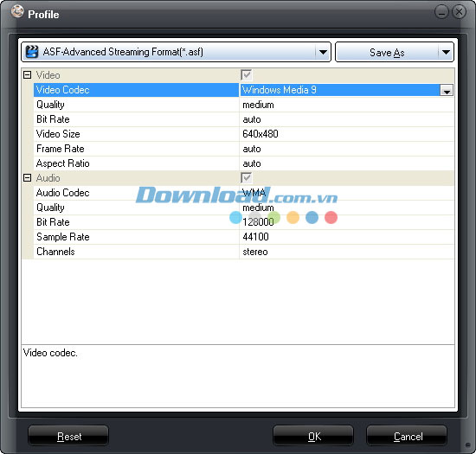Select the Channels stereo row

244,252
